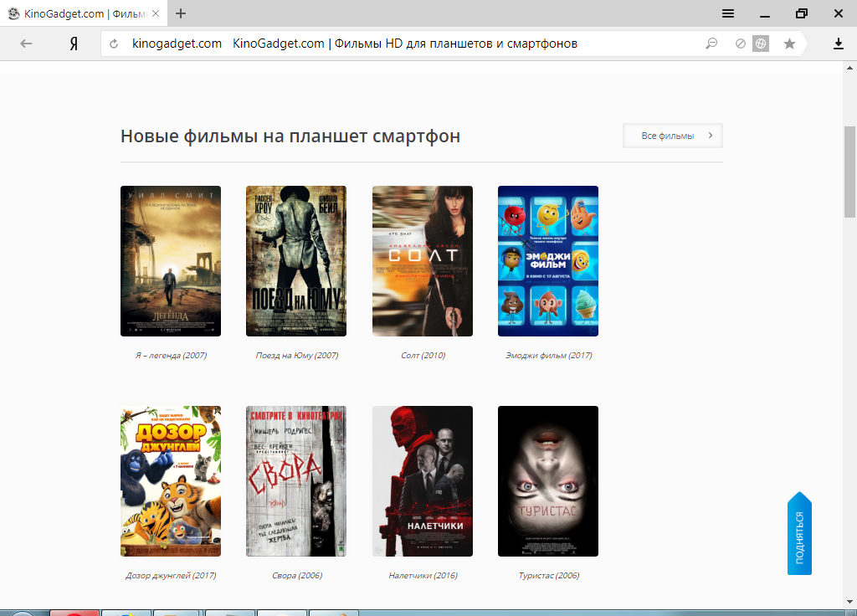Bookmark the page with the star icon
857x616 pixels.
pyautogui.click(x=789, y=44)
